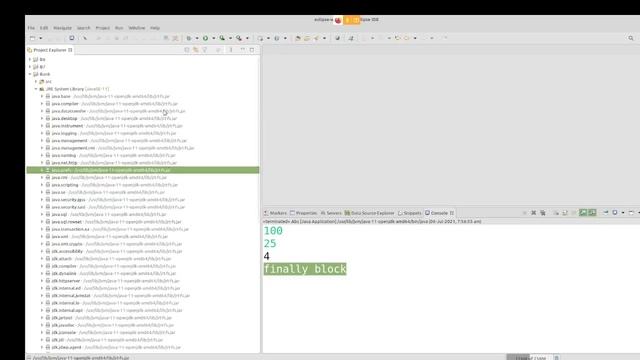Toggle Link with Editor in Project Explorer
The width and height of the screenshot is (640, 360).
pyautogui.click(x=196, y=50)
